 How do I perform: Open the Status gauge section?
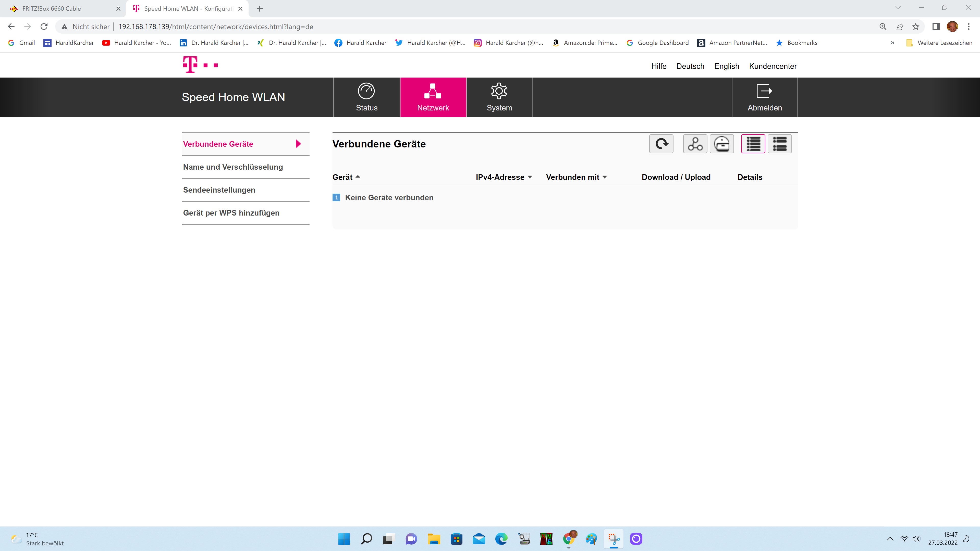(366, 97)
